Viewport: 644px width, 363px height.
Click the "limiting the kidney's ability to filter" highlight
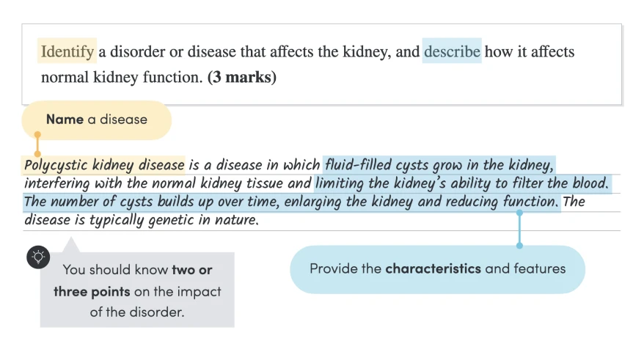[x=462, y=183]
